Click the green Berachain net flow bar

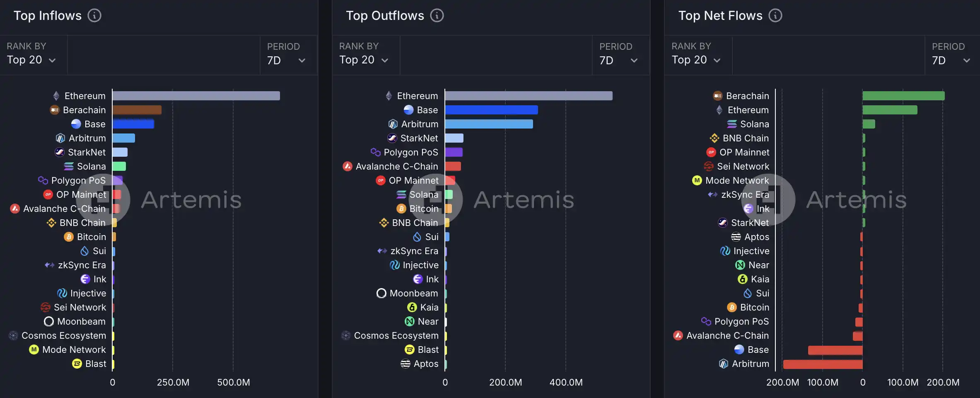[903, 96]
